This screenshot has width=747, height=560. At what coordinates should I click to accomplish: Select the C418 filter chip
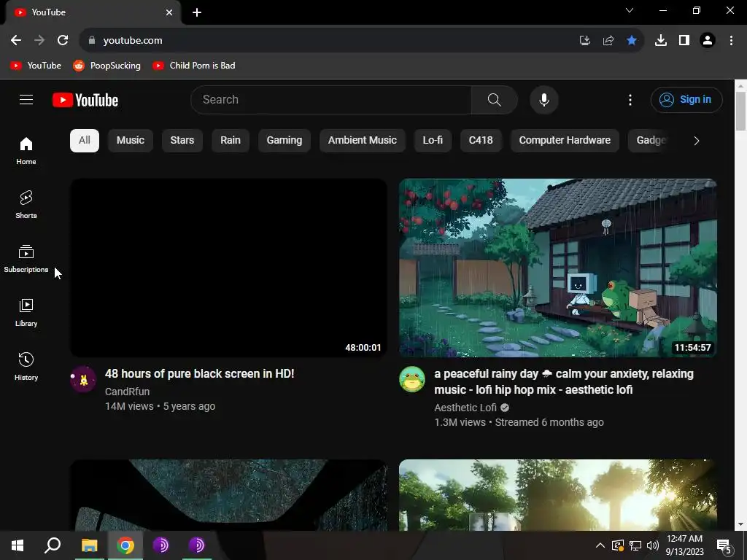pos(481,141)
